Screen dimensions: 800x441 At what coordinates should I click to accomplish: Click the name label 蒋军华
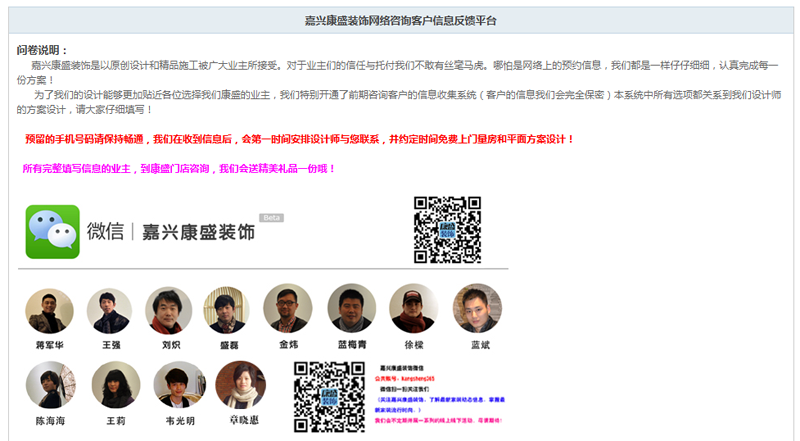pyautogui.click(x=49, y=345)
